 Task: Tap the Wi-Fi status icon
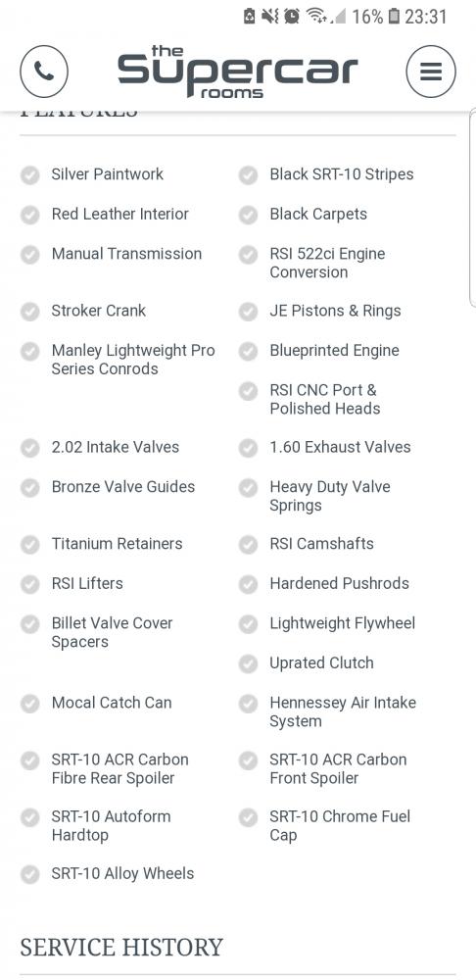click(x=317, y=16)
